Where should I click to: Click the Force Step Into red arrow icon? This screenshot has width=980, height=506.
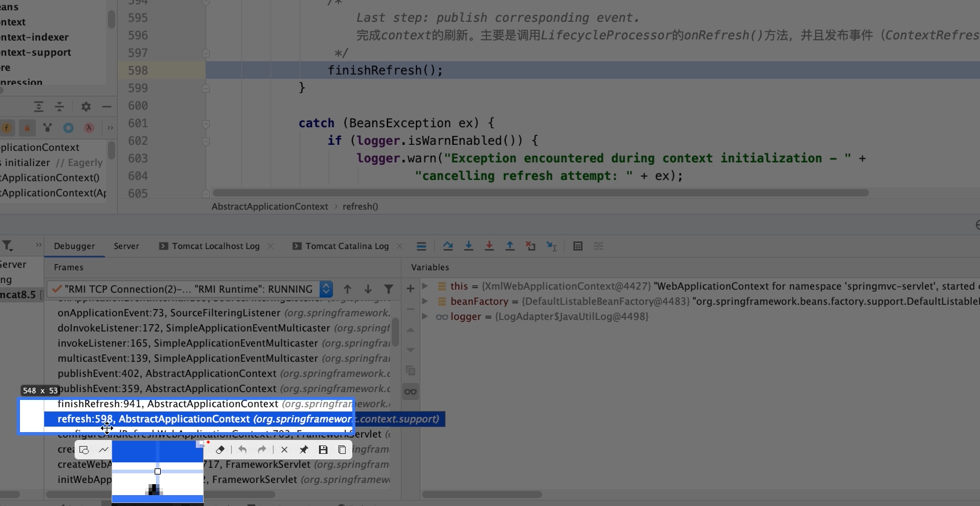(x=489, y=246)
